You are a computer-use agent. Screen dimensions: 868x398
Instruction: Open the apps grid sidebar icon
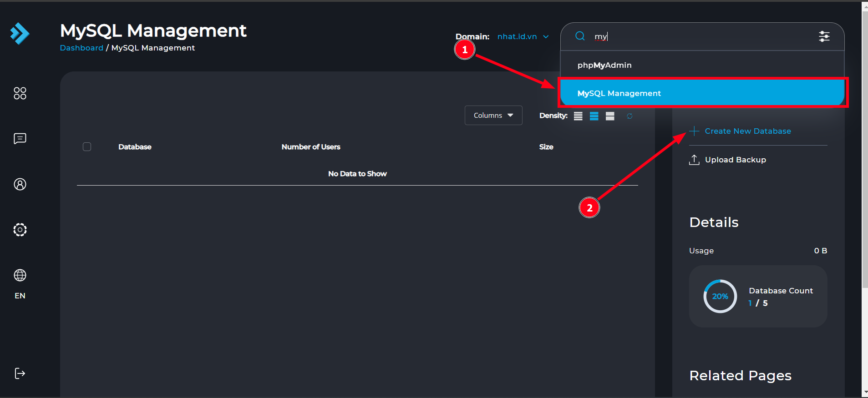20,93
